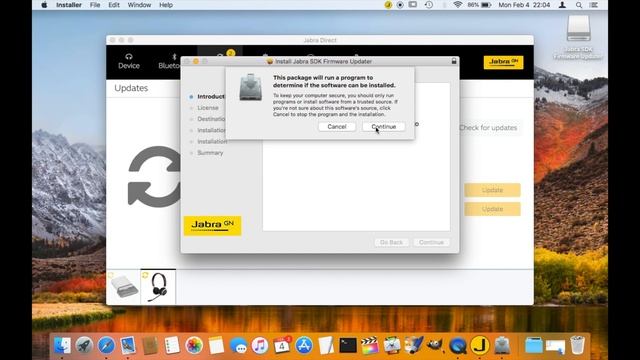The width and height of the screenshot is (640, 360).
Task: Open GIMP from the Dock
Action: click(x=435, y=345)
